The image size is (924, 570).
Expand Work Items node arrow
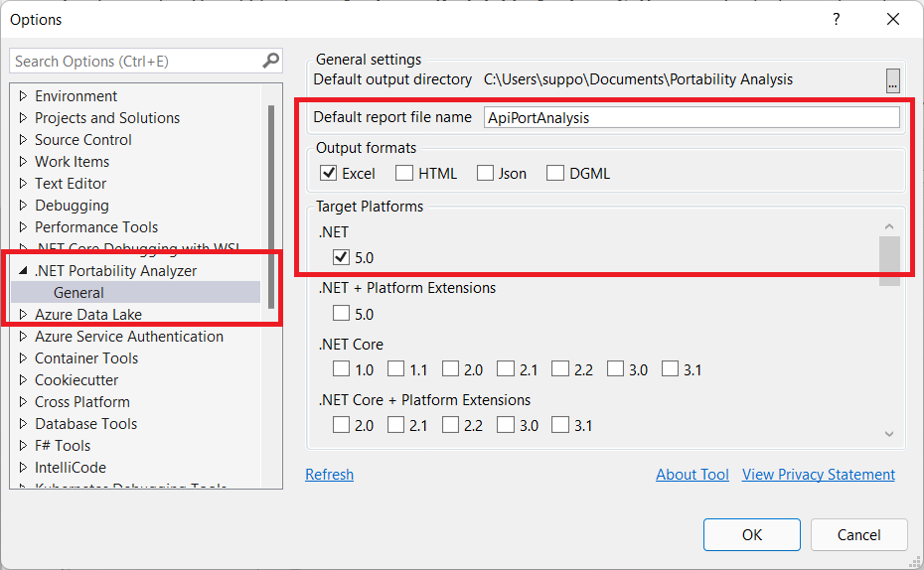tap(23, 161)
